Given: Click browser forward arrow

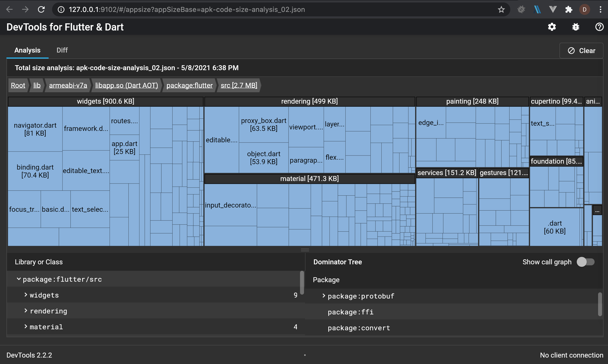Looking at the screenshot, I should [25, 9].
